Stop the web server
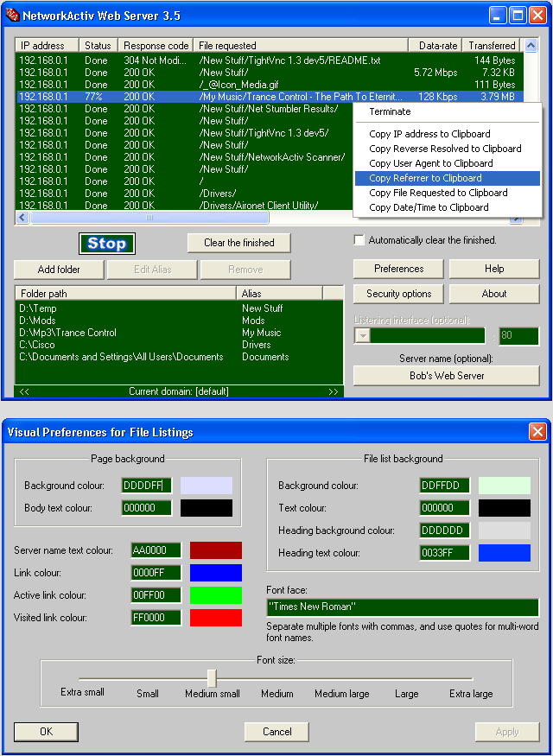Image resolution: width=553 pixels, height=756 pixels. click(x=106, y=244)
